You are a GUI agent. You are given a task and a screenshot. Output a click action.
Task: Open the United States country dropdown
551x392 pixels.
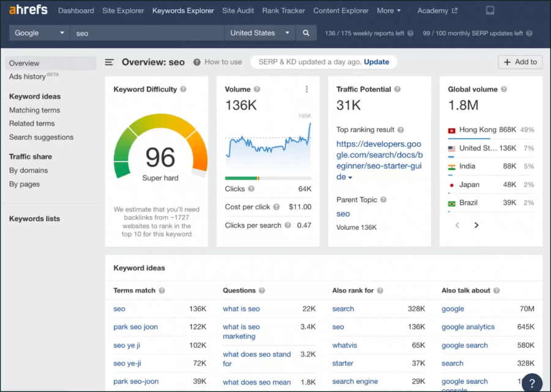point(260,33)
